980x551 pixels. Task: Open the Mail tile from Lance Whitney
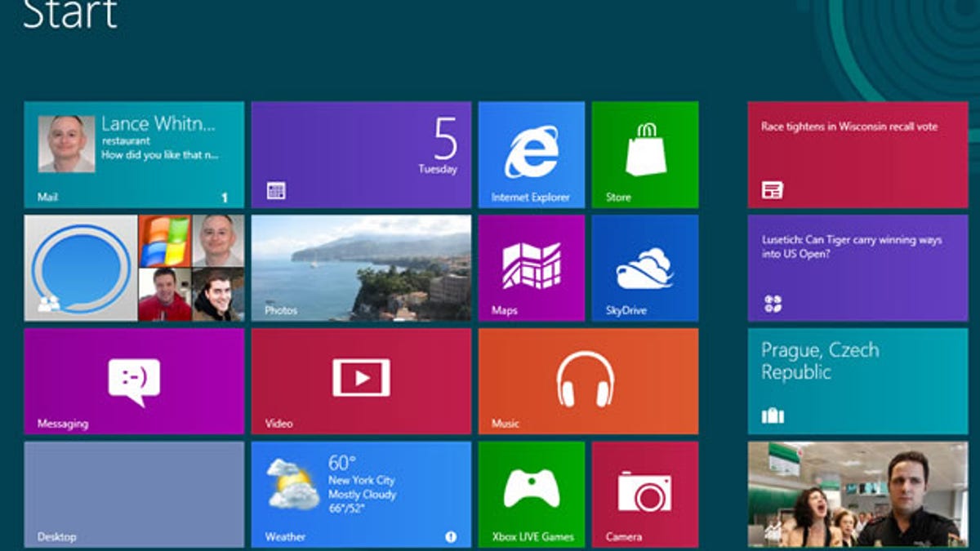(134, 154)
